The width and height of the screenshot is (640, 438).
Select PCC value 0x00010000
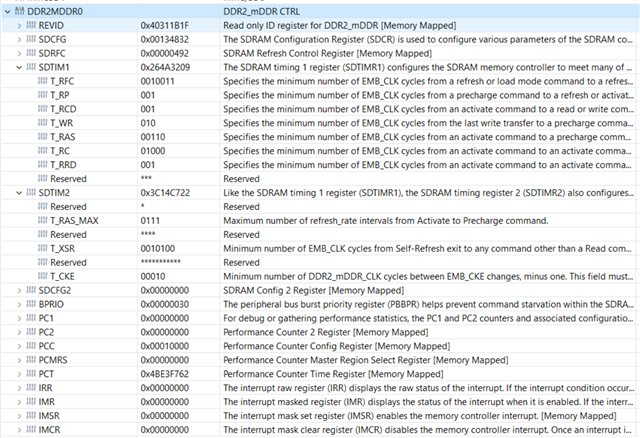click(x=164, y=346)
